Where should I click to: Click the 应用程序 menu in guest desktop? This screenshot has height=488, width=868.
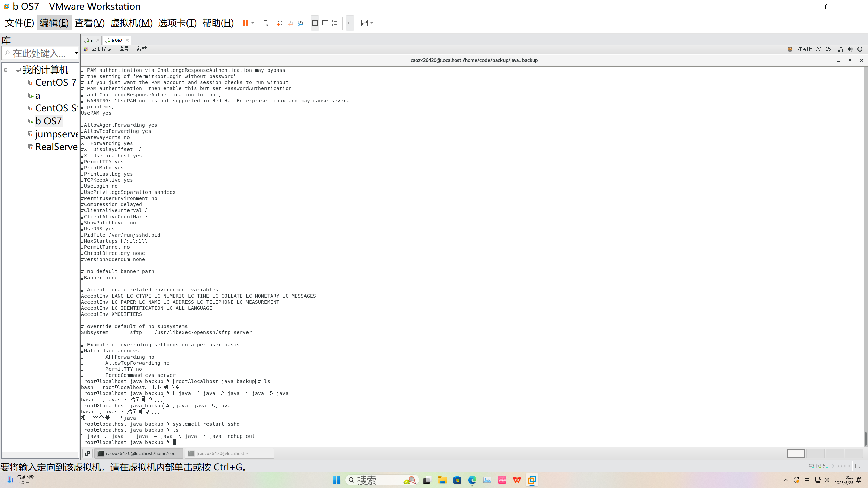pyautogui.click(x=101, y=49)
